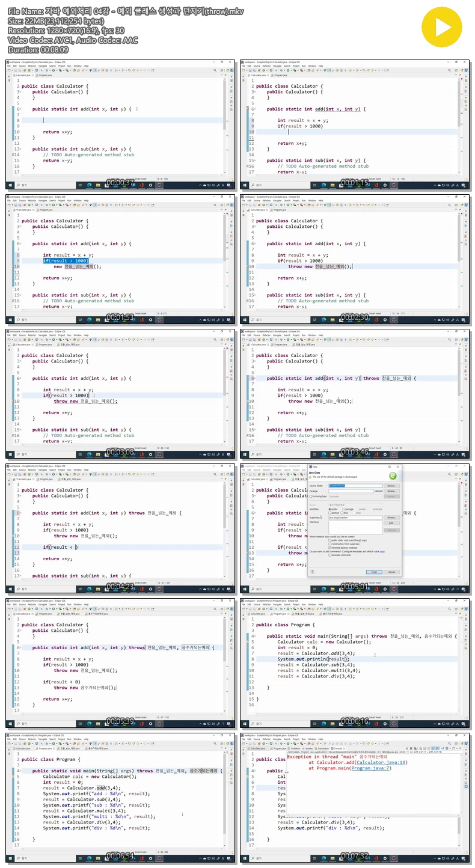The image size is (475, 868).
Task: Select the package modifier radio button
Action: tap(344, 509)
